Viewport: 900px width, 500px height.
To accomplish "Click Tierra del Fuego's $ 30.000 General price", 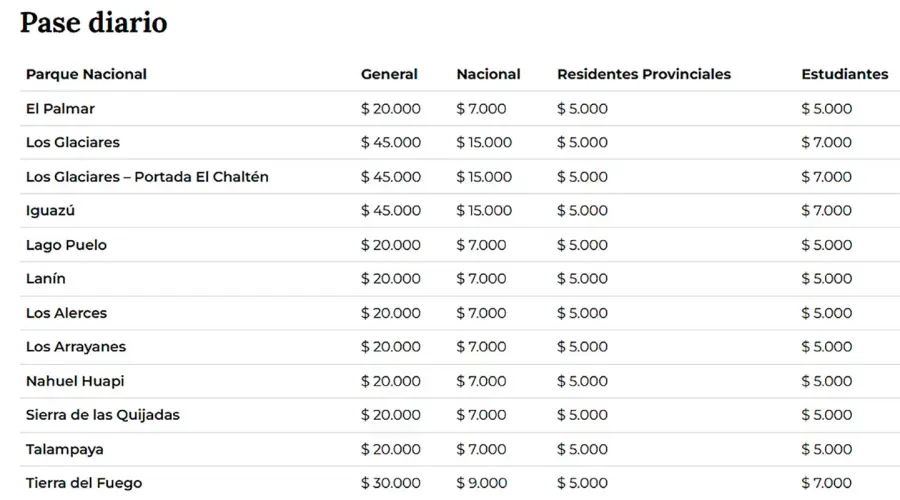I will pyautogui.click(x=390, y=483).
